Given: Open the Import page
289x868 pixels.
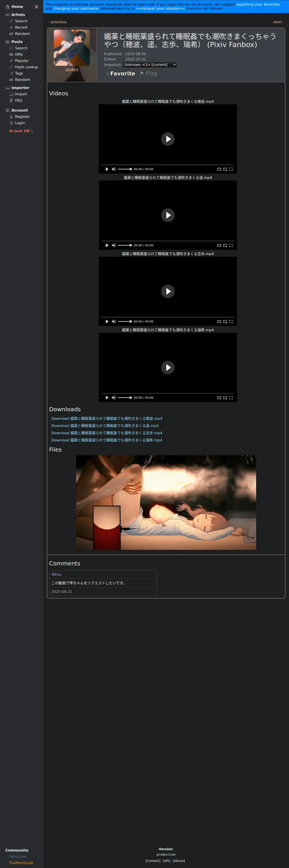Looking at the screenshot, I should tap(18, 94).
